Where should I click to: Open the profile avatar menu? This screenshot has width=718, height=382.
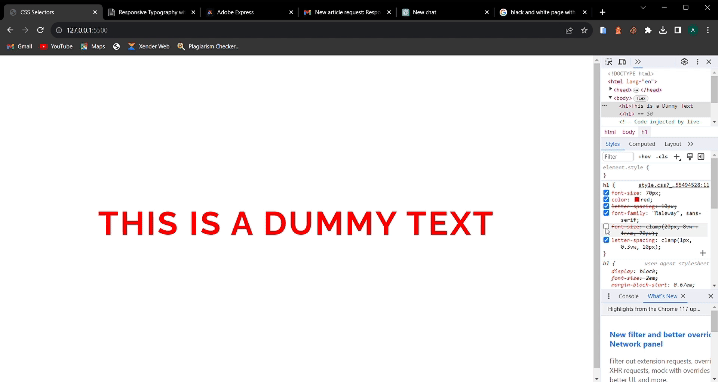click(x=693, y=30)
